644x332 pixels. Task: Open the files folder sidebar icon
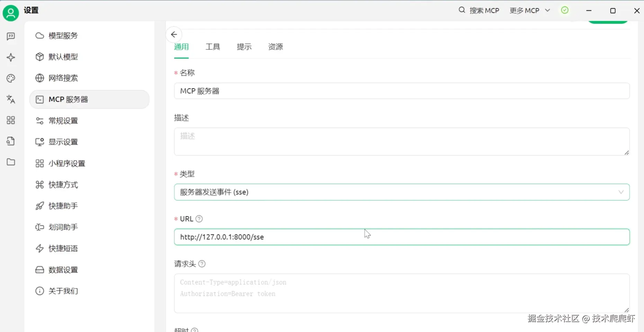tap(11, 162)
